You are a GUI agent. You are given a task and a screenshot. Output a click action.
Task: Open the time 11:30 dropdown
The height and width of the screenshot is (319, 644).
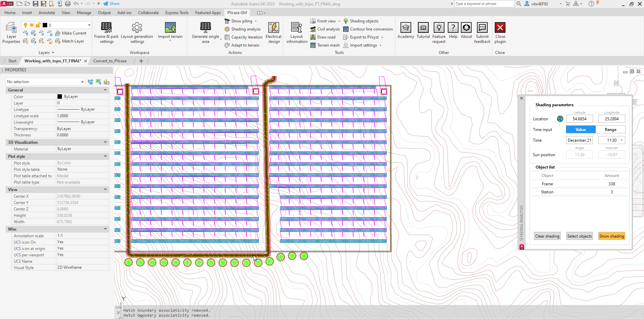[621, 140]
